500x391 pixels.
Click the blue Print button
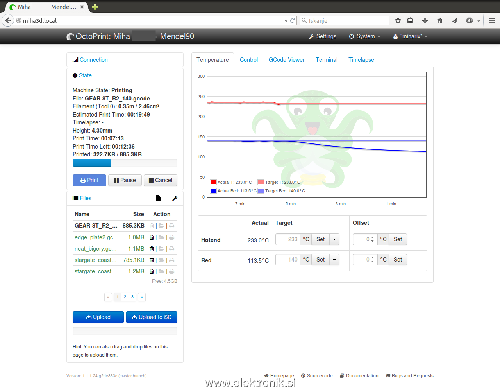pyautogui.click(x=89, y=180)
